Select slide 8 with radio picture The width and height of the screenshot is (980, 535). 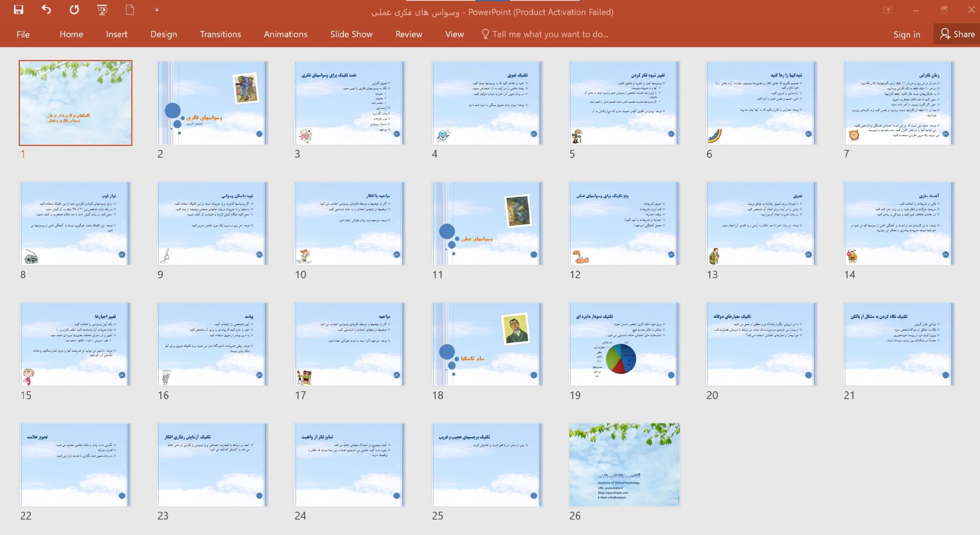(75, 223)
